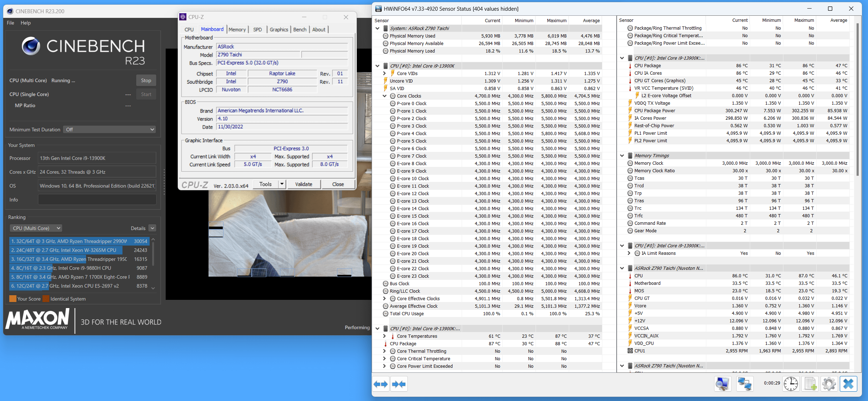Image resolution: width=868 pixels, height=401 pixels.
Task: Open the About tab in CPU-Z
Action: click(319, 30)
